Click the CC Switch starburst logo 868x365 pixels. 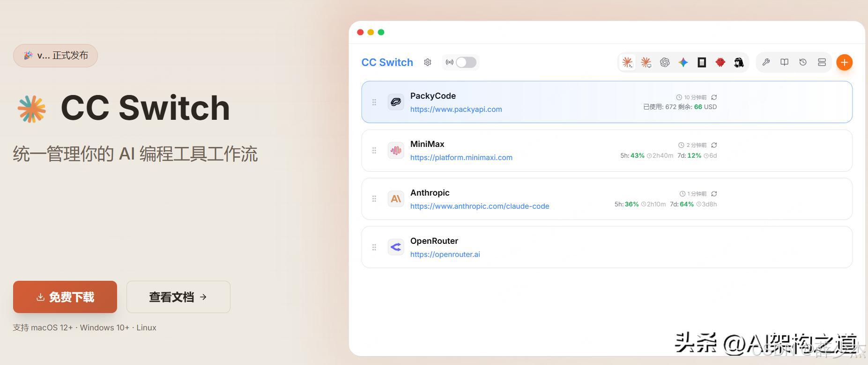[x=31, y=109]
